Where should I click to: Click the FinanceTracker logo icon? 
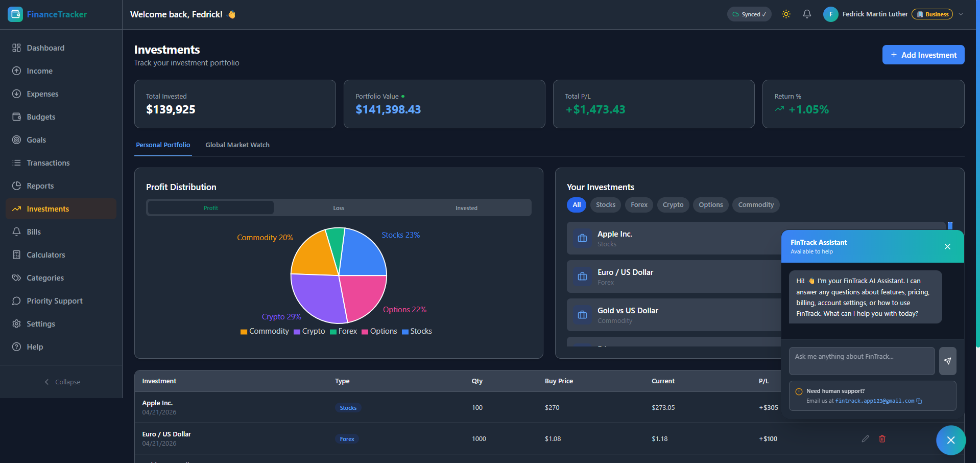15,14
